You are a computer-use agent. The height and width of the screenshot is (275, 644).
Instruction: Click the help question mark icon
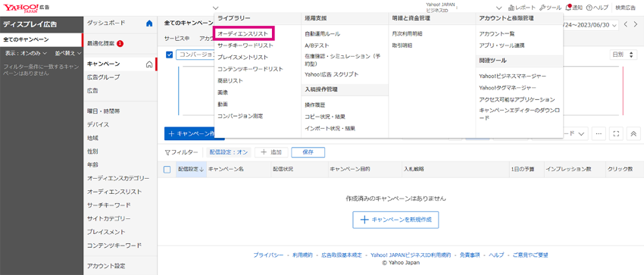(x=589, y=8)
